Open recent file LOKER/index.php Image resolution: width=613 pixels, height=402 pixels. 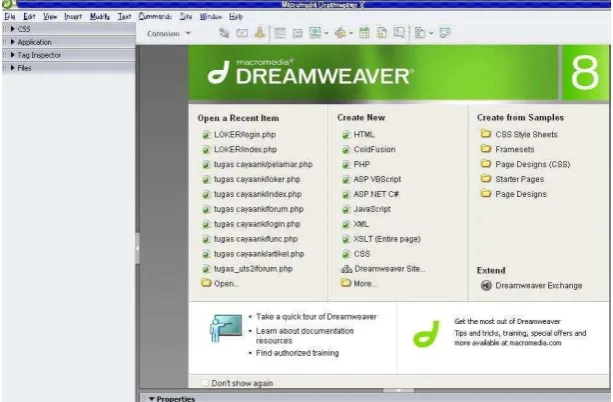pyautogui.click(x=245, y=149)
